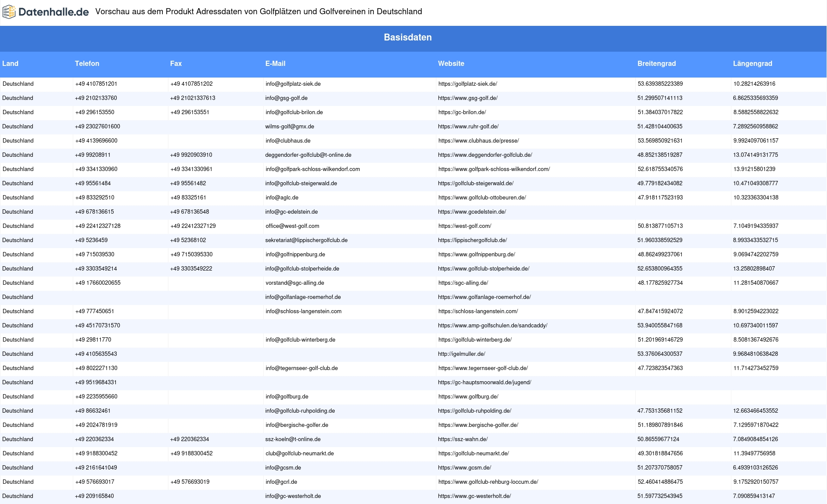
Task: Click email ssz-koeln@t-online.de
Action: [x=293, y=439]
